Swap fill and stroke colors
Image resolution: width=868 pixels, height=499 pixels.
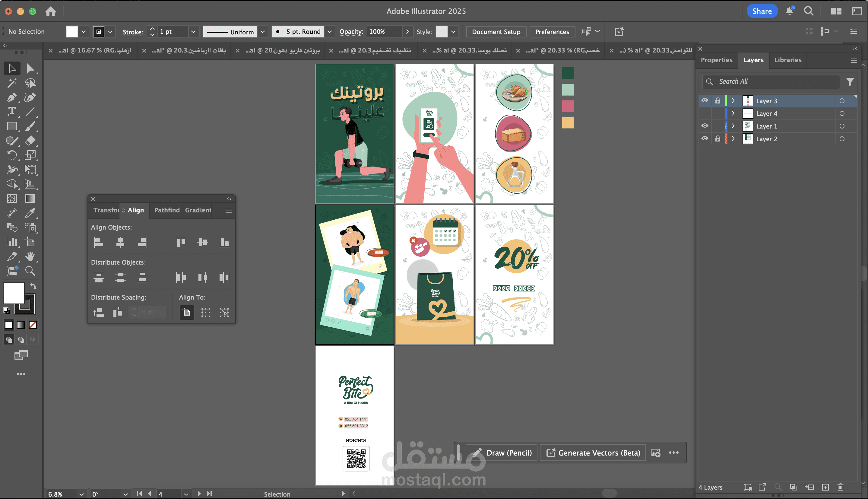click(x=33, y=286)
